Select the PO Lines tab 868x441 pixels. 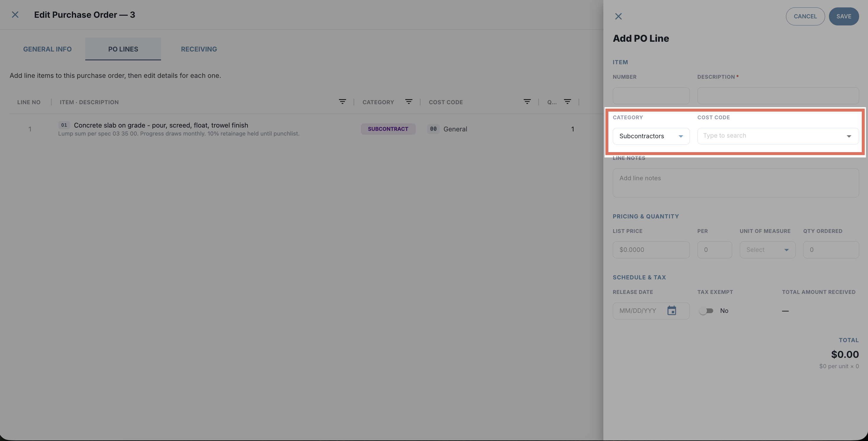(x=123, y=49)
